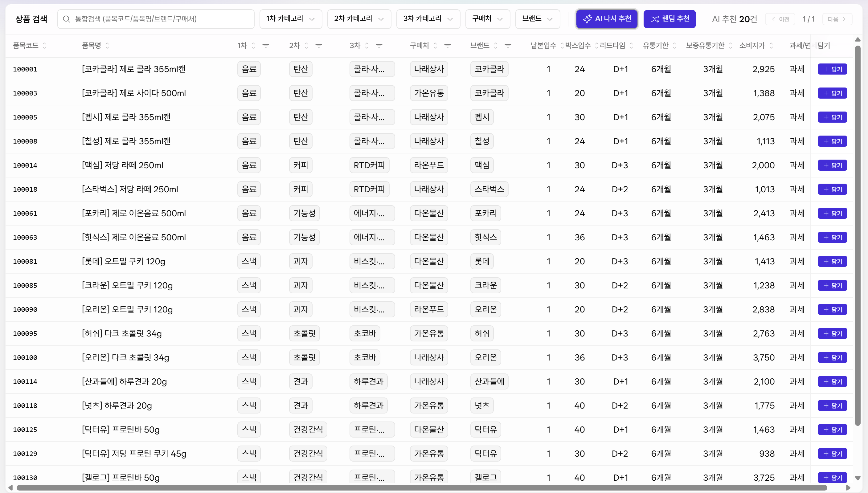Click the AI 다시 추천 button
The height and width of the screenshot is (493, 868).
pyautogui.click(x=607, y=19)
